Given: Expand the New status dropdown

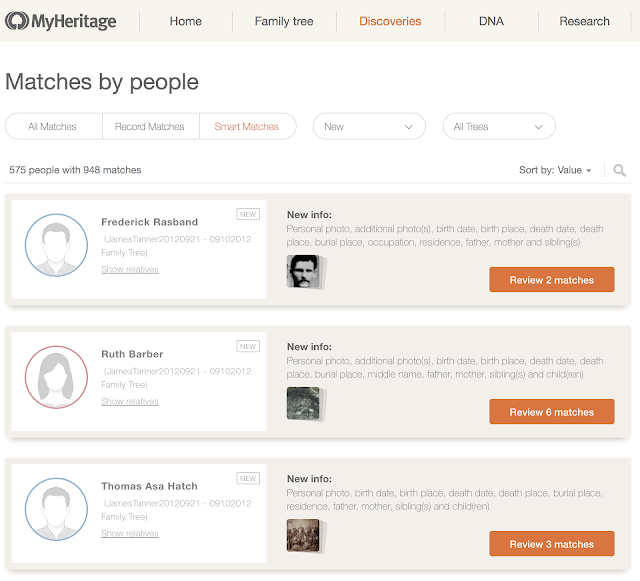Looking at the screenshot, I should (369, 127).
